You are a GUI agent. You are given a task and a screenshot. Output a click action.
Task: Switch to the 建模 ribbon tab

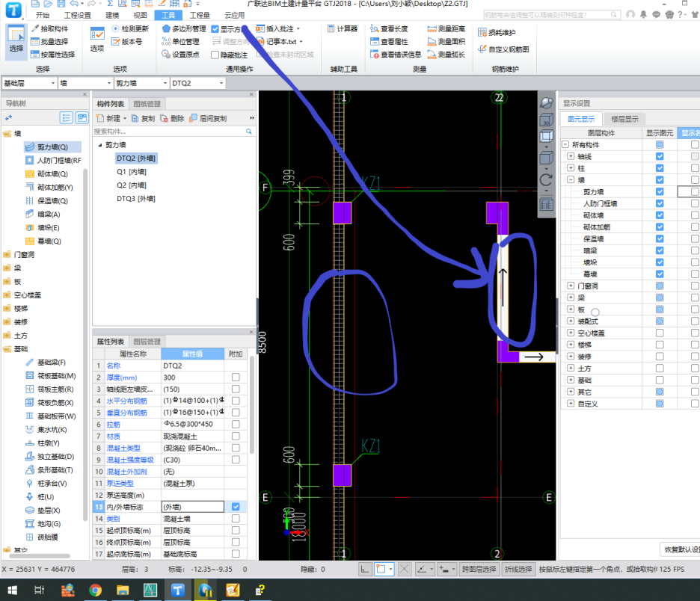pyautogui.click(x=112, y=15)
